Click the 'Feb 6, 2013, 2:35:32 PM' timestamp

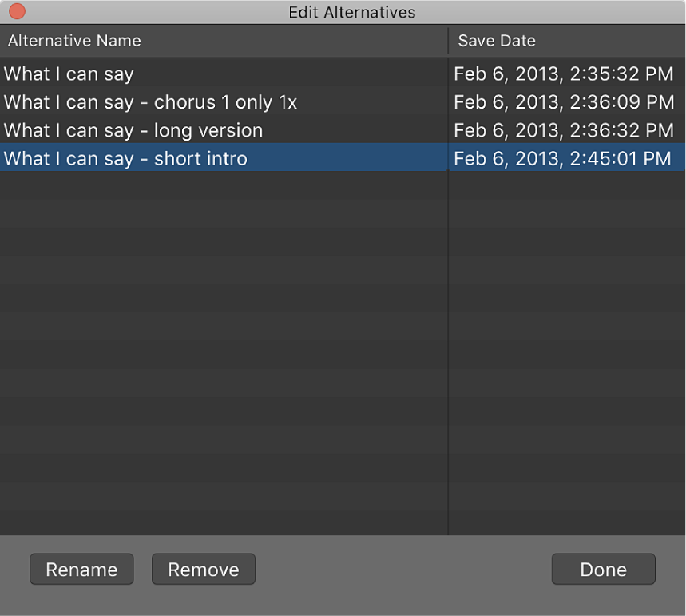pos(564,74)
